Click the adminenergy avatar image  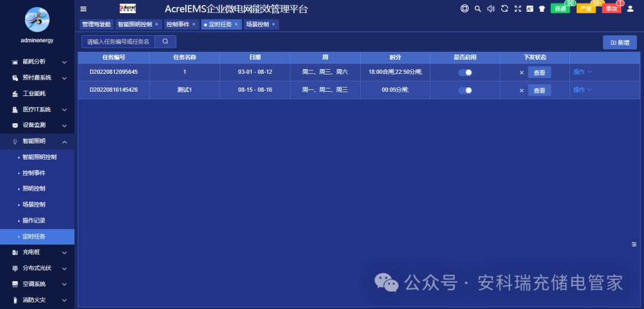(x=37, y=20)
